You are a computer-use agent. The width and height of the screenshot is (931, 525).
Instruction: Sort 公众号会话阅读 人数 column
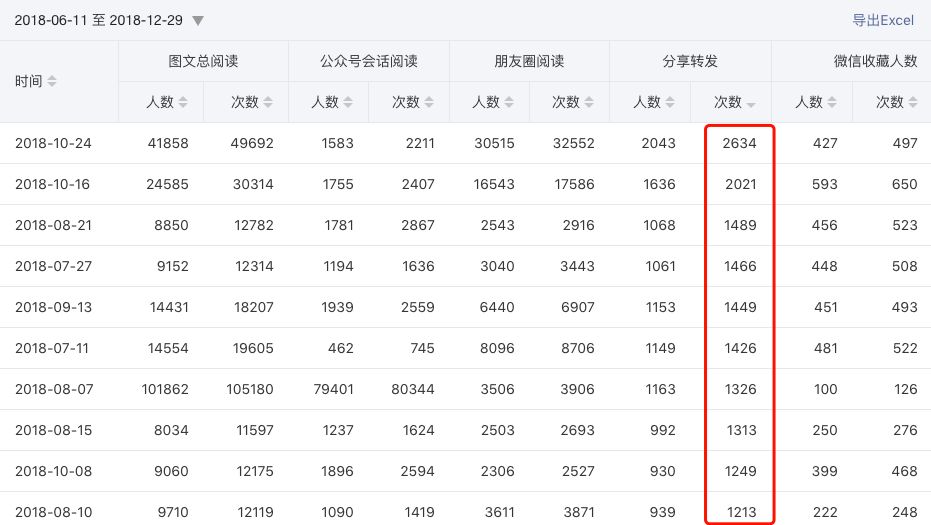pos(348,102)
